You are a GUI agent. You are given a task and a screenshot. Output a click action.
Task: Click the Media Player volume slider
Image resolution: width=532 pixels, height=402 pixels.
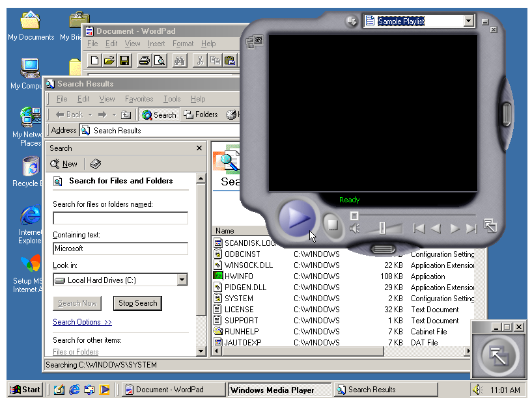[x=382, y=228]
